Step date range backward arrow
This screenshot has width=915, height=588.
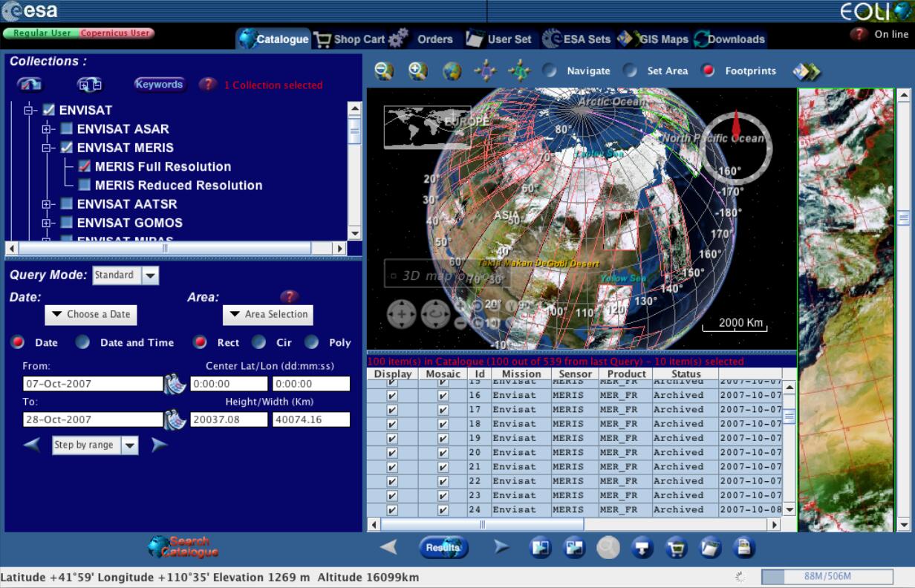click(x=32, y=445)
